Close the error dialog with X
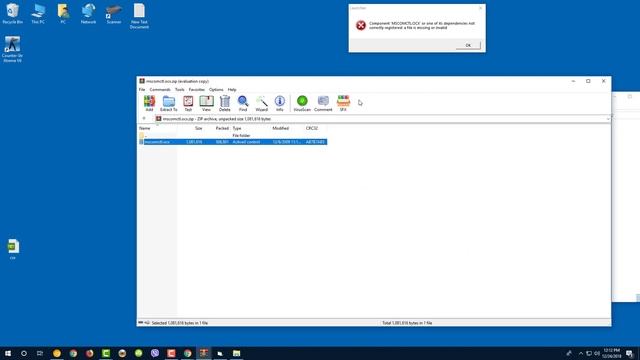Viewport: 640px width, 360px height. coord(480,8)
